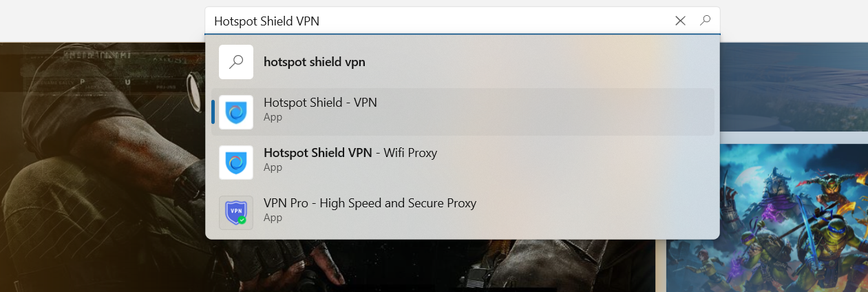Click the Hotspot Shield - VPN app icon
The image size is (868, 292).
(236, 112)
